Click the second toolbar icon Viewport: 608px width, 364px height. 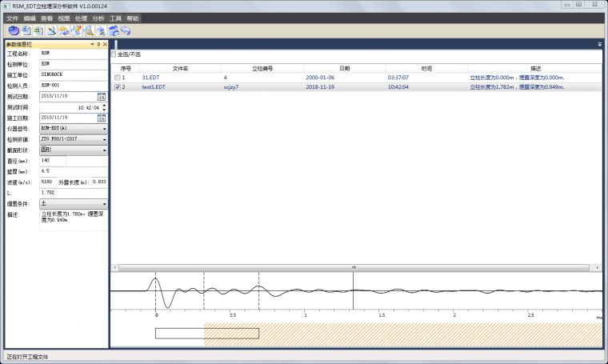(x=26, y=31)
